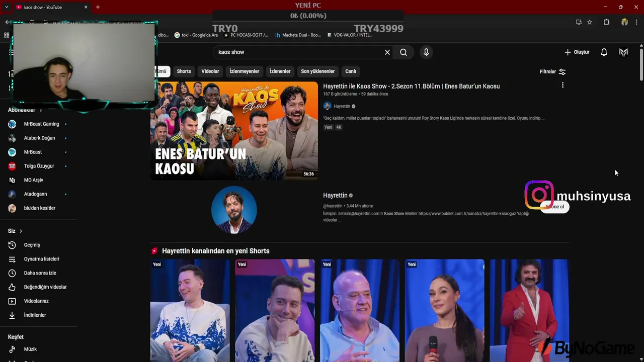Open Geçmiş history icon in sidebar
The width and height of the screenshot is (644, 362).
12,245
